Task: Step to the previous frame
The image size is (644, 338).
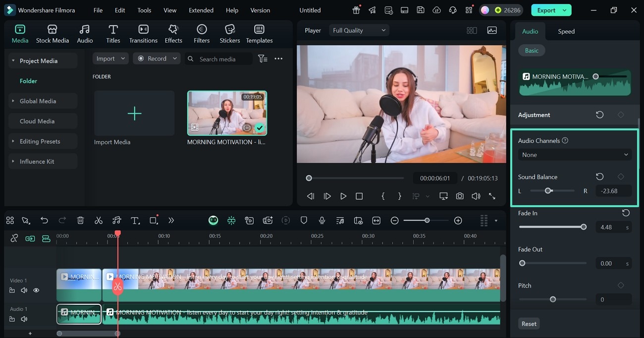Action: point(311,196)
